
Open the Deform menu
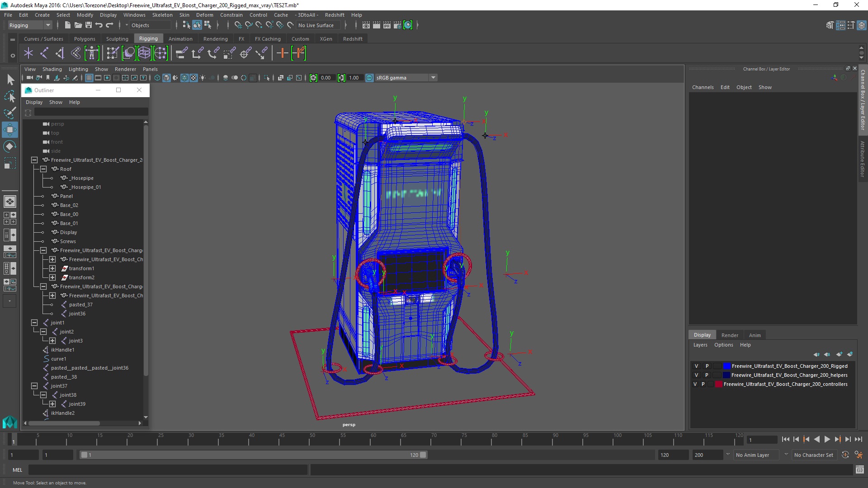point(204,15)
